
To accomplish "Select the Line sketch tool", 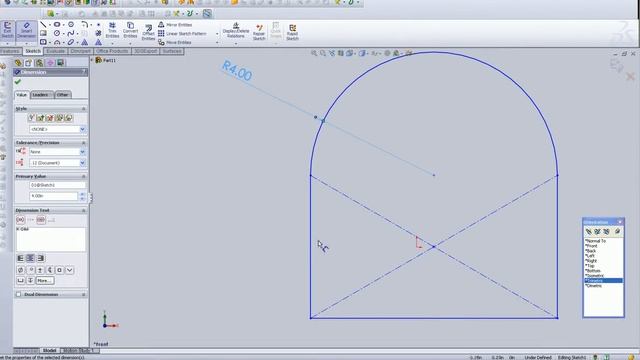I will tap(43, 25).
